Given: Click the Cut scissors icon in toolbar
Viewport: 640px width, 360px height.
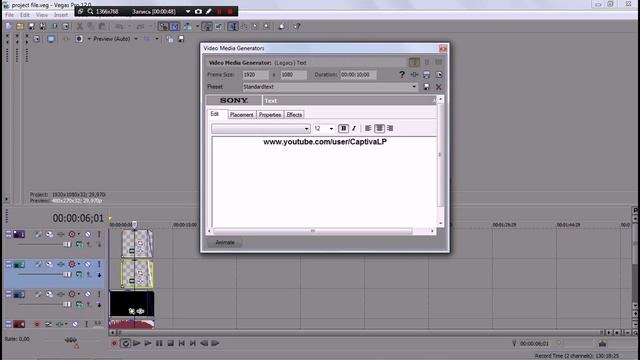Looking at the screenshot, I should [x=80, y=27].
